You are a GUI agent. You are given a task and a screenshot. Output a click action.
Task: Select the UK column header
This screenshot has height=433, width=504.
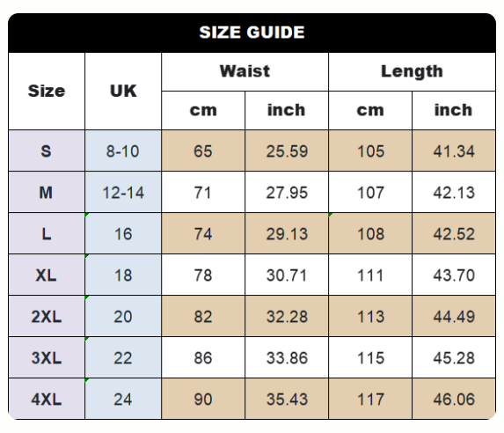click(123, 91)
